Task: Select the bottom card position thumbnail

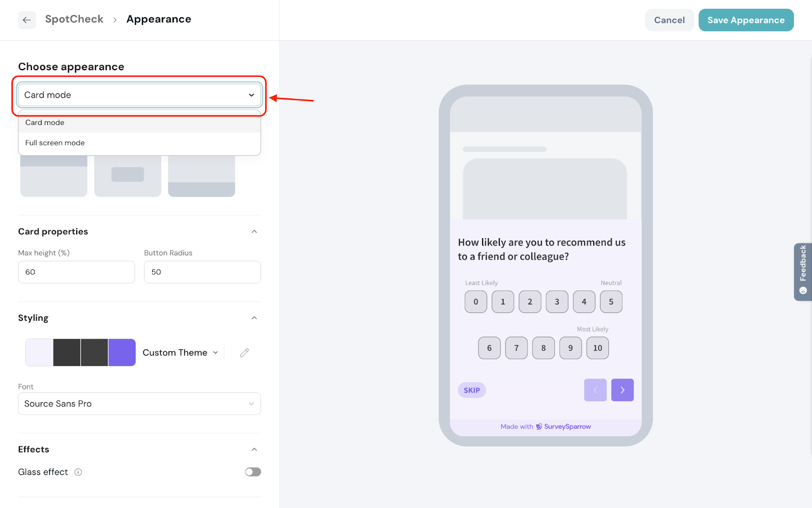Action: pyautogui.click(x=201, y=176)
